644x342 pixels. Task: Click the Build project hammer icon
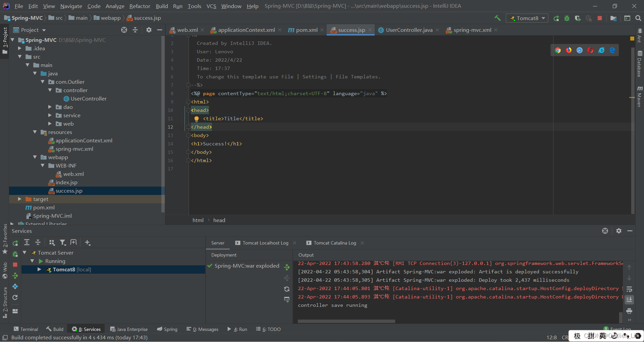click(497, 18)
